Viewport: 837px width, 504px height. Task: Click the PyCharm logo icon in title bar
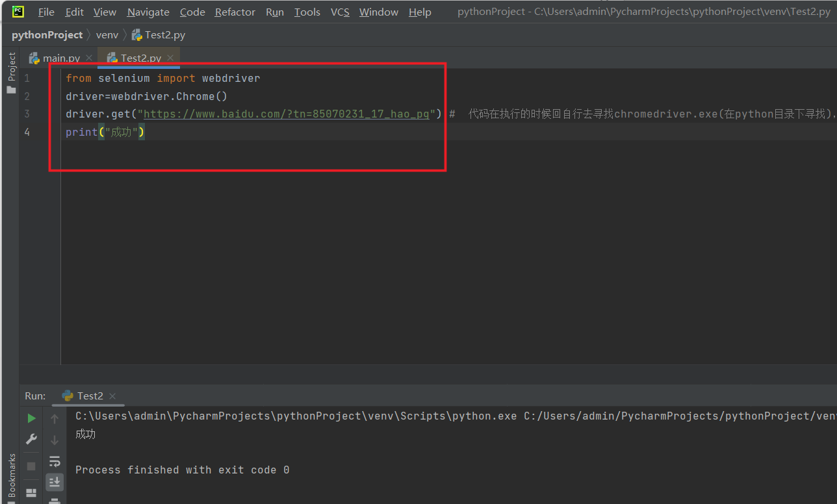click(18, 11)
